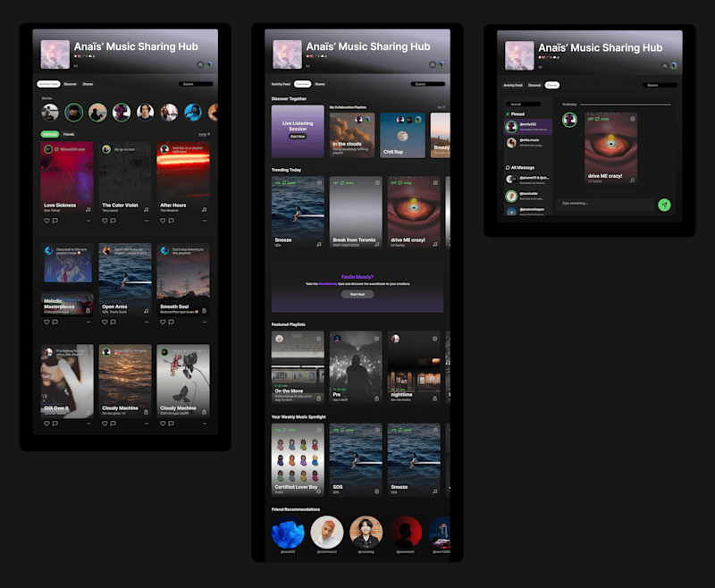The image size is (715, 588).
Task: Like the Smooth Soul post
Action: [x=163, y=322]
